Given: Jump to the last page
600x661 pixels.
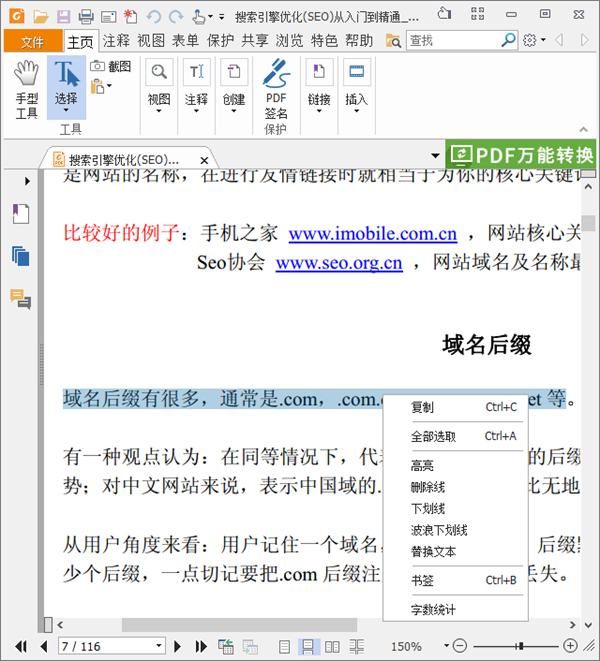Looking at the screenshot, I should [201, 646].
